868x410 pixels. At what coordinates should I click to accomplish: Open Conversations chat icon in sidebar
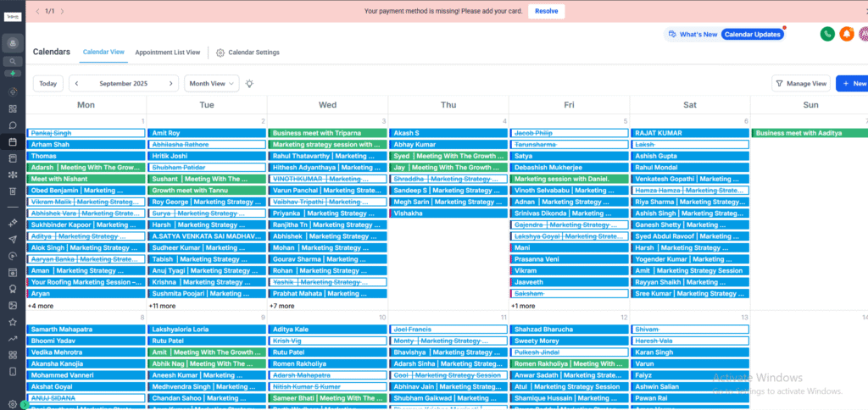click(12, 125)
